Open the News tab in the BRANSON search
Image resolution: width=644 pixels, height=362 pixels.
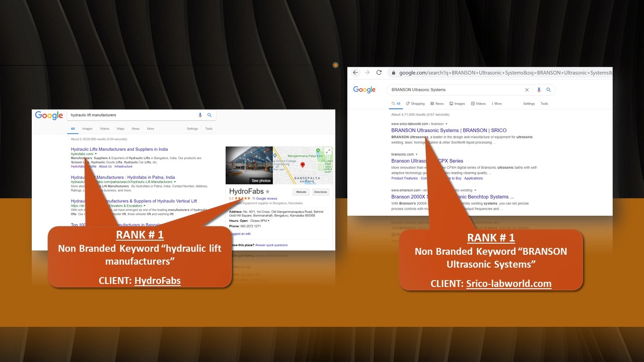437,104
